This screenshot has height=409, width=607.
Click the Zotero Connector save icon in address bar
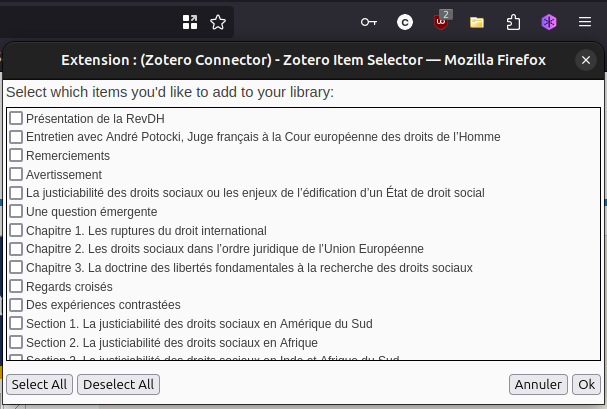coord(190,22)
